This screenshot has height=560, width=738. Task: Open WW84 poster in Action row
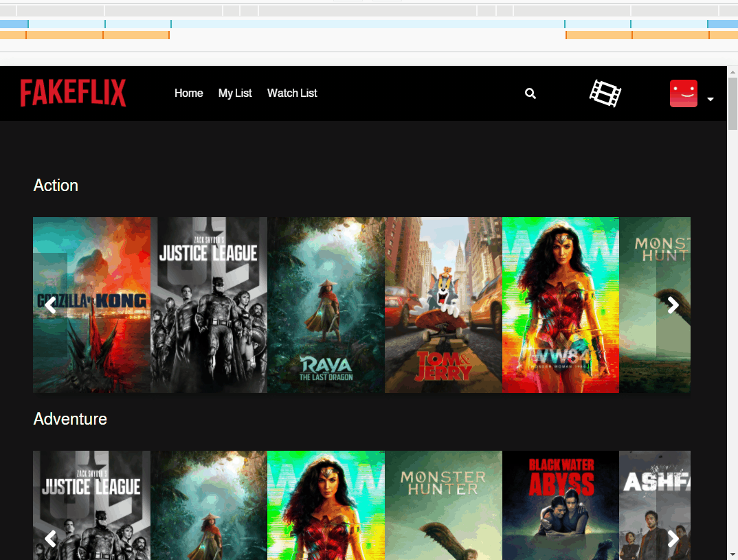tap(561, 305)
